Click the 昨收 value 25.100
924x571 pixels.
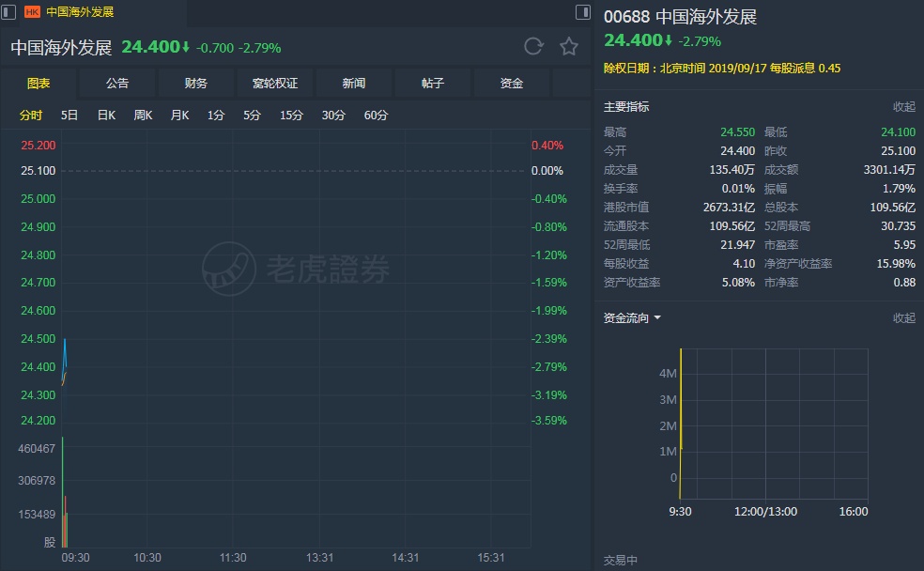898,151
